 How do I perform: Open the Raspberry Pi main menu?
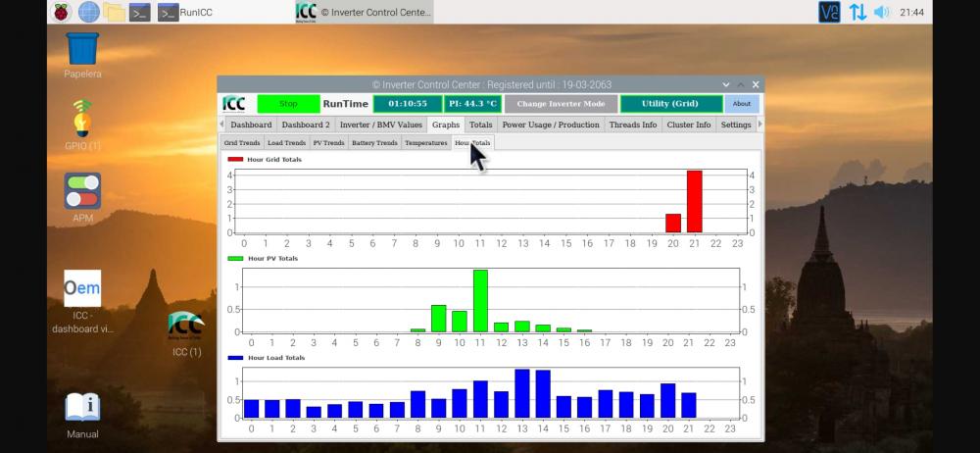[61, 12]
